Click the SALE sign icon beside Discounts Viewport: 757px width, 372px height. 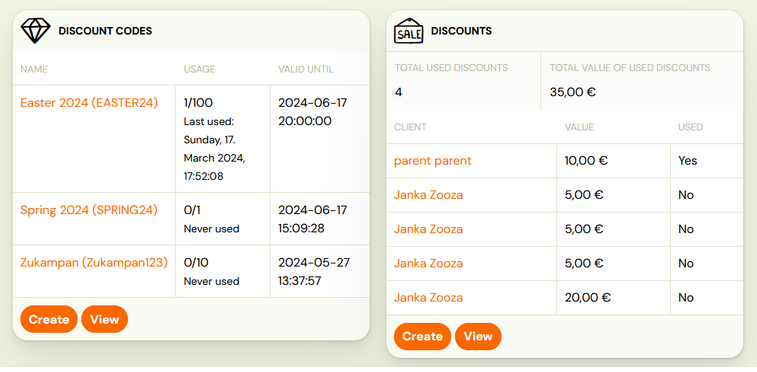tap(408, 31)
